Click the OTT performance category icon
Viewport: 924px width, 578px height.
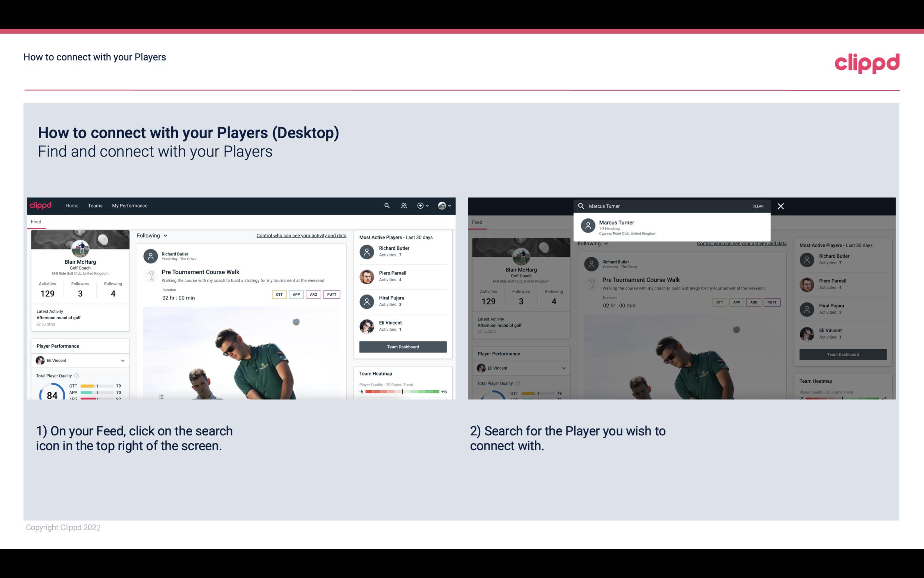coord(280,293)
